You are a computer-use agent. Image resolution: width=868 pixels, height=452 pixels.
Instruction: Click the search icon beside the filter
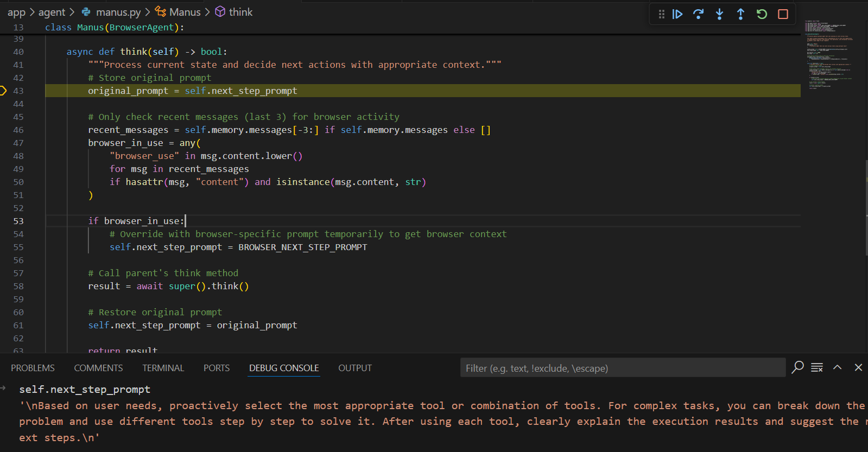coord(797,367)
